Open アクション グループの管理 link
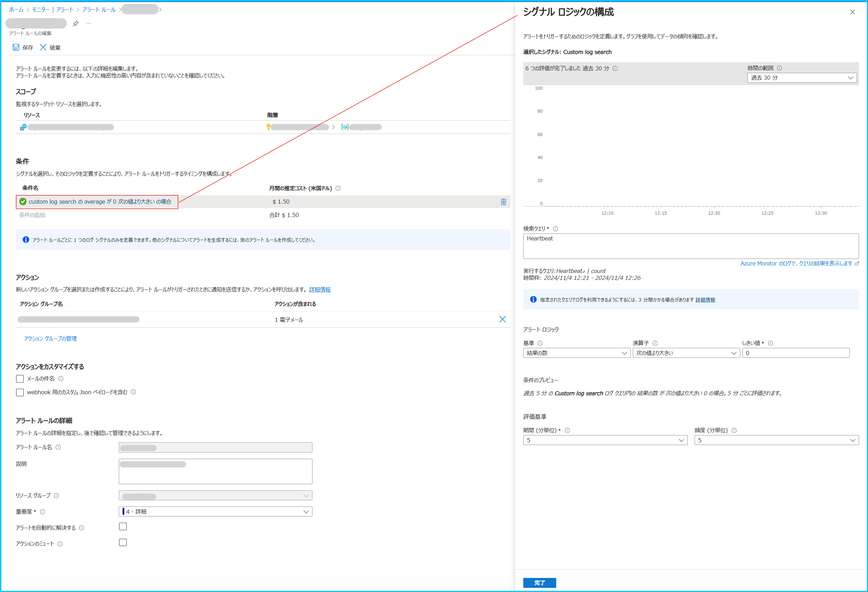868x592 pixels. tap(50, 338)
